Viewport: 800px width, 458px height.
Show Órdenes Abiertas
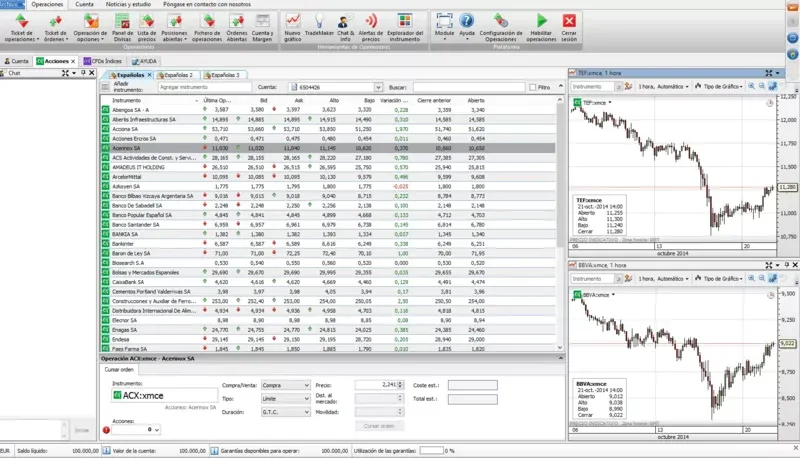click(x=237, y=28)
